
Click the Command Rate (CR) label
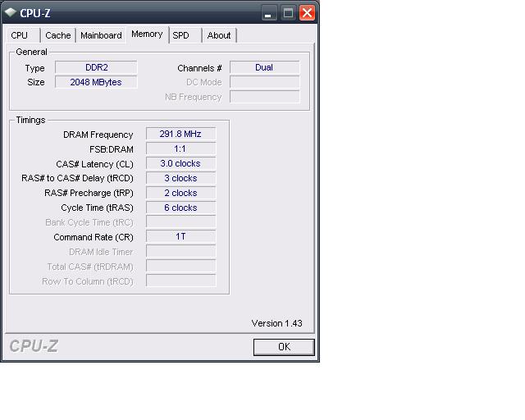(94, 237)
